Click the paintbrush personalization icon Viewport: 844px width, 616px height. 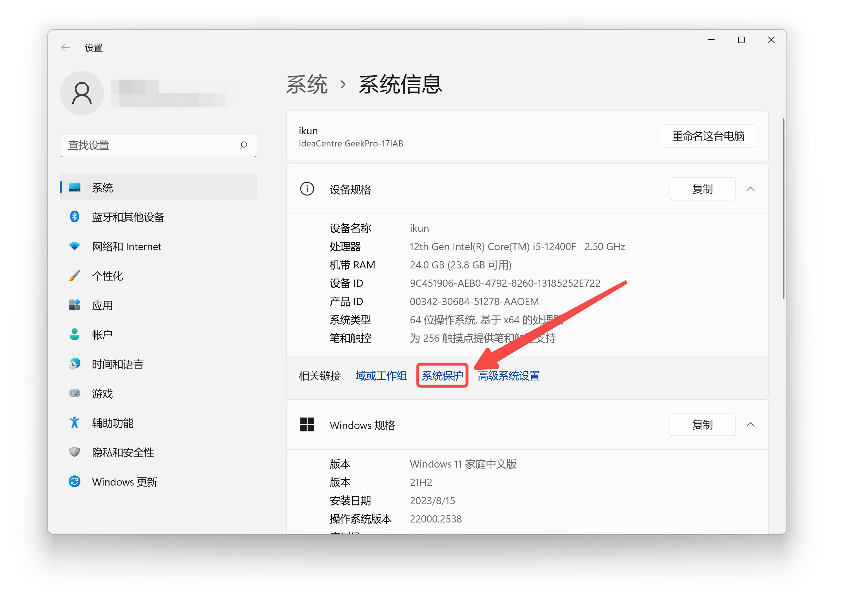75,276
